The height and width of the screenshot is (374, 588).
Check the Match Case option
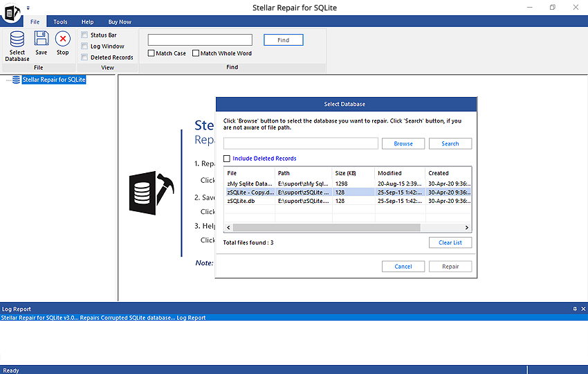coord(151,53)
